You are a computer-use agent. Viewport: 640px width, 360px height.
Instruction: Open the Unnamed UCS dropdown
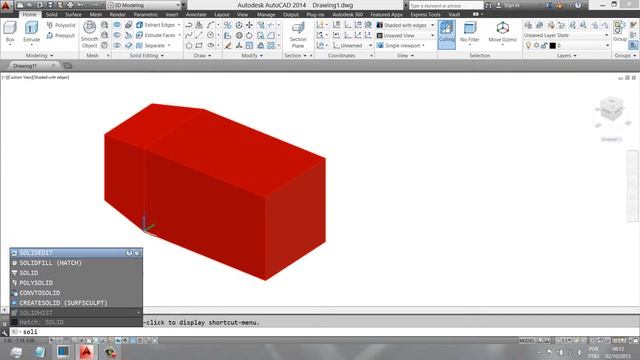click(x=352, y=45)
